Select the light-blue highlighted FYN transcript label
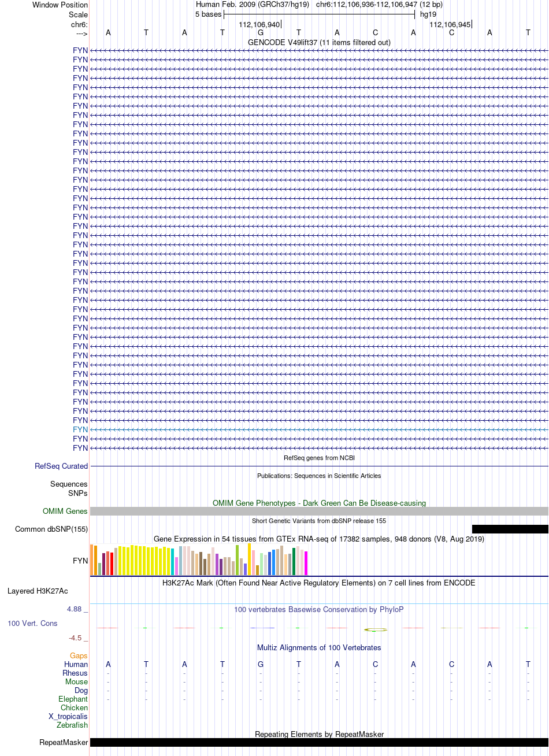The image size is (549, 756). click(80, 429)
